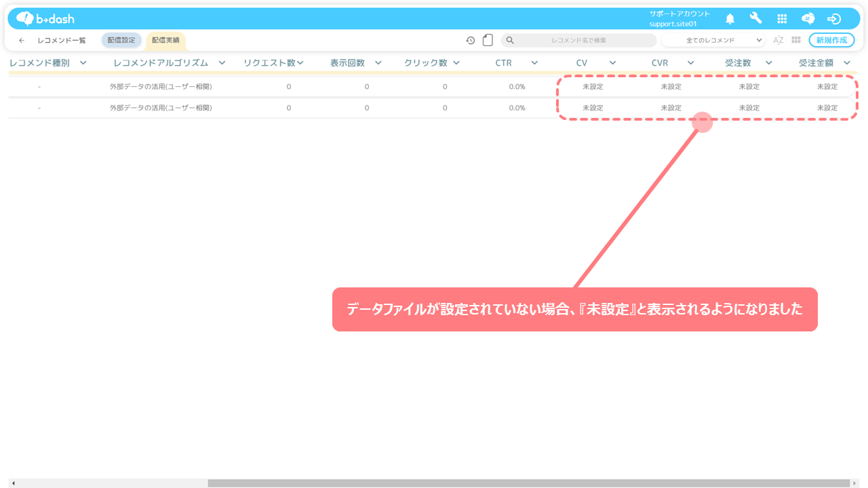Expand the クリック数 column chevron

(x=456, y=63)
